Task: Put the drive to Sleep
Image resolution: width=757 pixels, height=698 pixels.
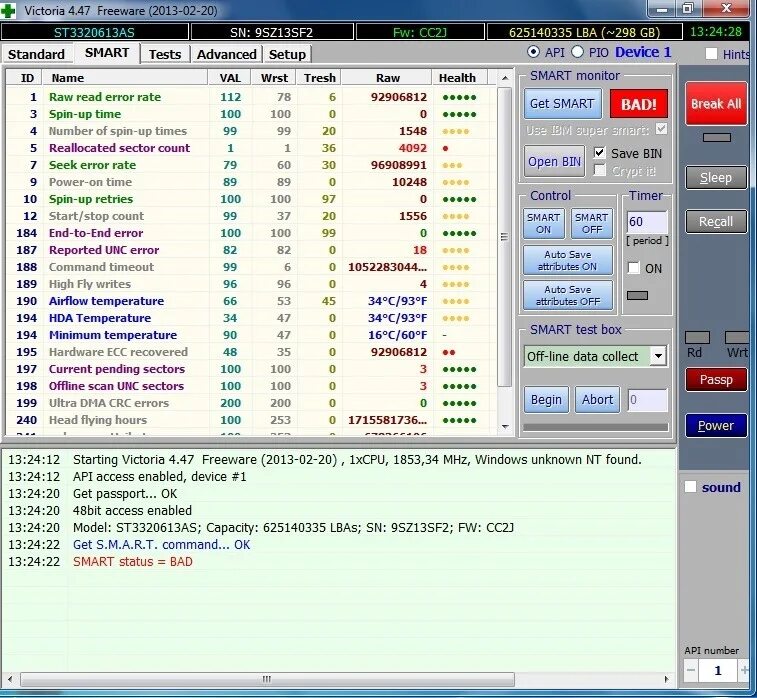Action: (x=716, y=178)
